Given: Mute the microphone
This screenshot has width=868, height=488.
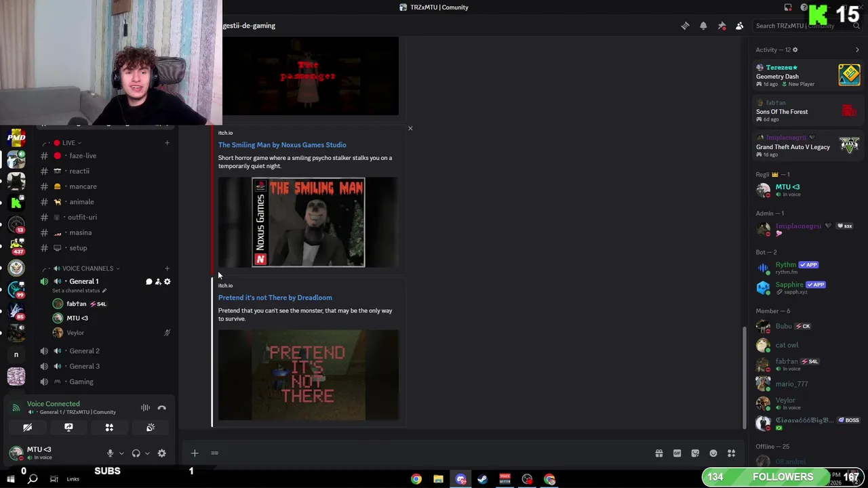Looking at the screenshot, I should 110,453.
